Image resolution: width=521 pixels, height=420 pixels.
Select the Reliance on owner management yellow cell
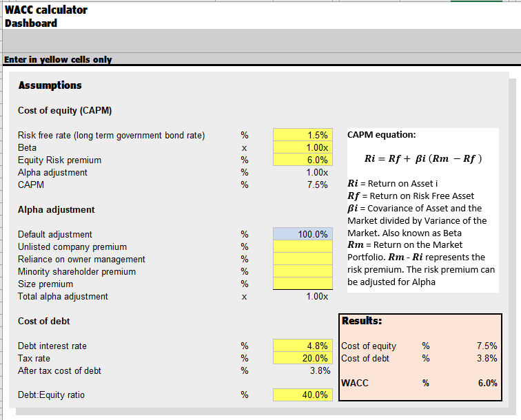(x=303, y=259)
